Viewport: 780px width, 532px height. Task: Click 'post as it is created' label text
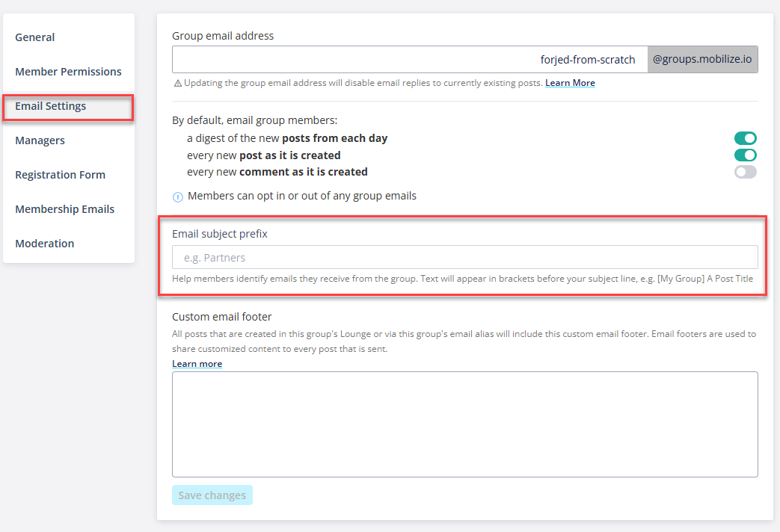click(290, 155)
